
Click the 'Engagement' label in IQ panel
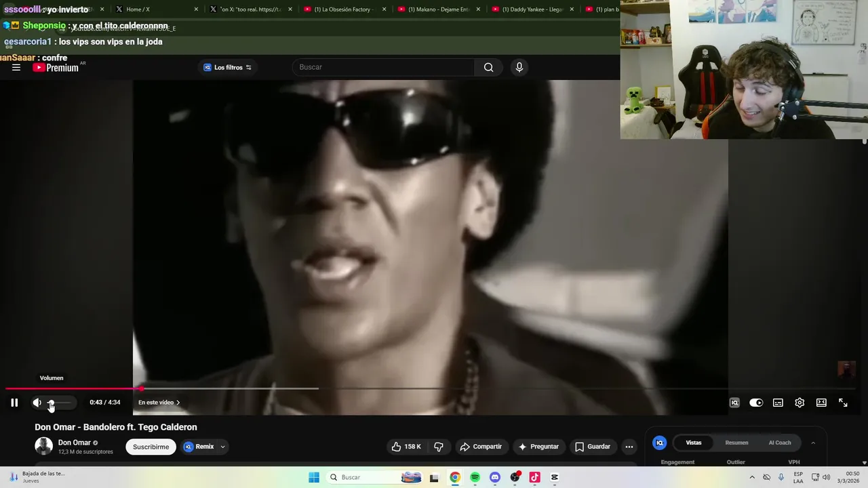tap(677, 462)
